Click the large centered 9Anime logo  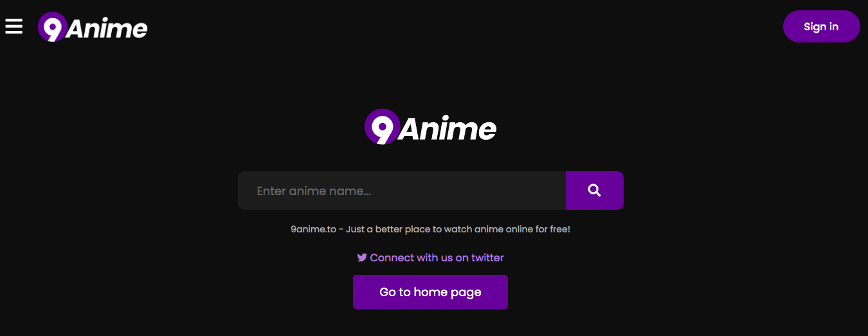[430, 127]
